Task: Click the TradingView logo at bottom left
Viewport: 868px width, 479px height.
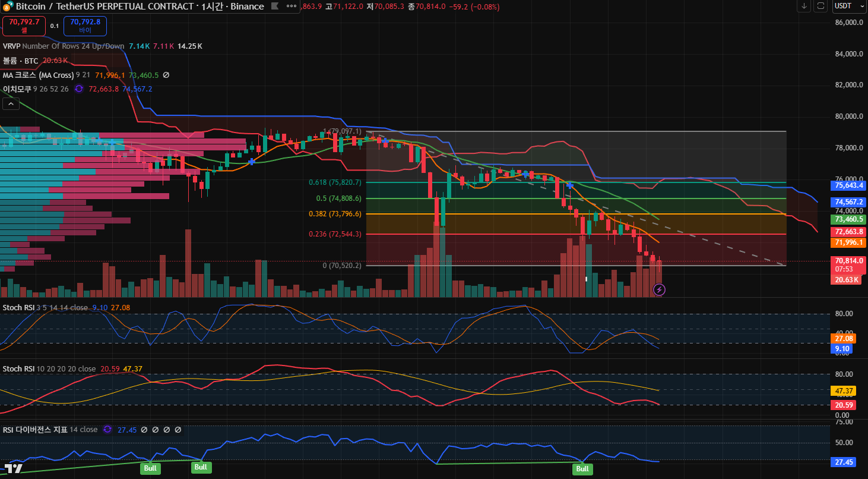Action: pos(14,468)
